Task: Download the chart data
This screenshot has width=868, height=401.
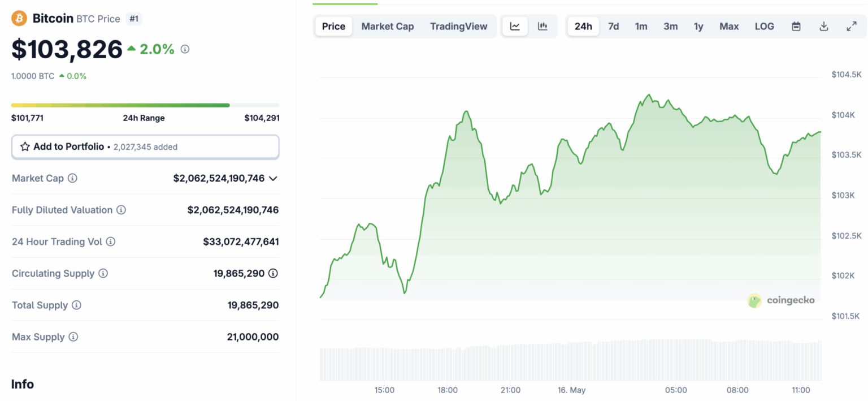Action: tap(823, 26)
